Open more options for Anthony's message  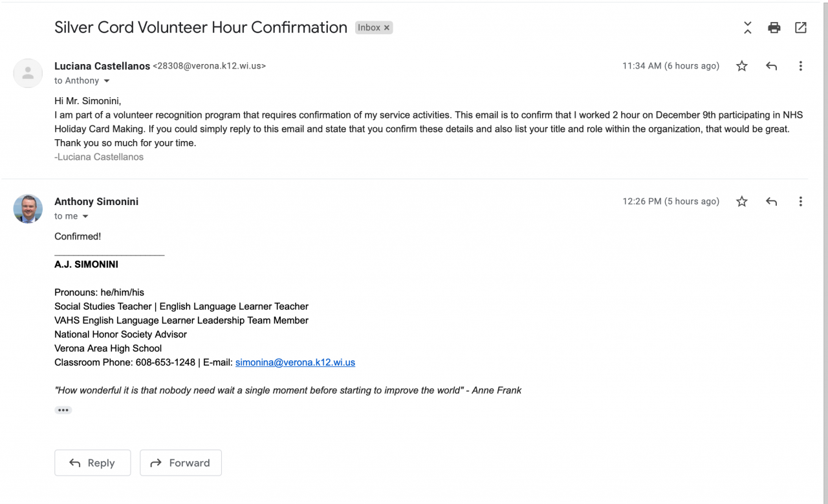click(x=800, y=202)
